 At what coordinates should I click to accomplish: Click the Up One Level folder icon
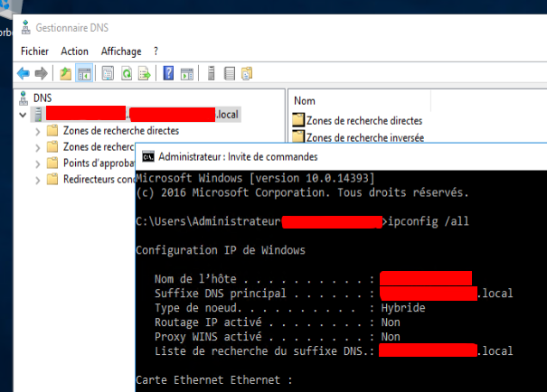[x=66, y=74]
